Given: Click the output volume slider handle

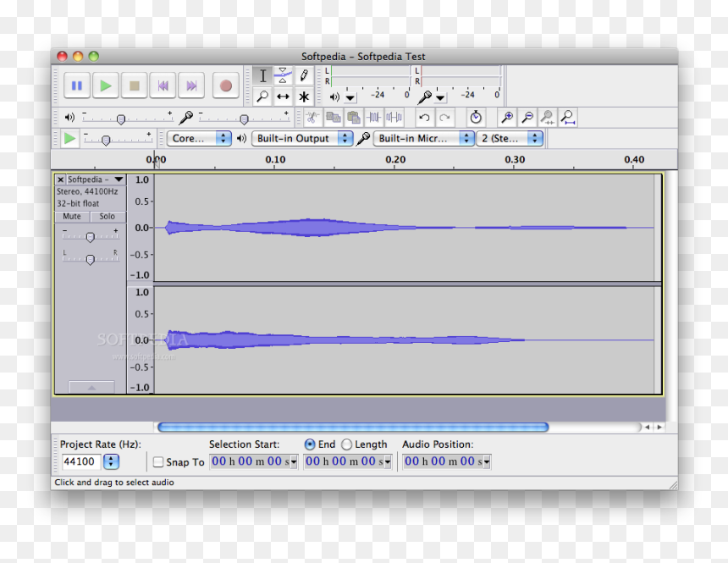Looking at the screenshot, I should tap(121, 119).
